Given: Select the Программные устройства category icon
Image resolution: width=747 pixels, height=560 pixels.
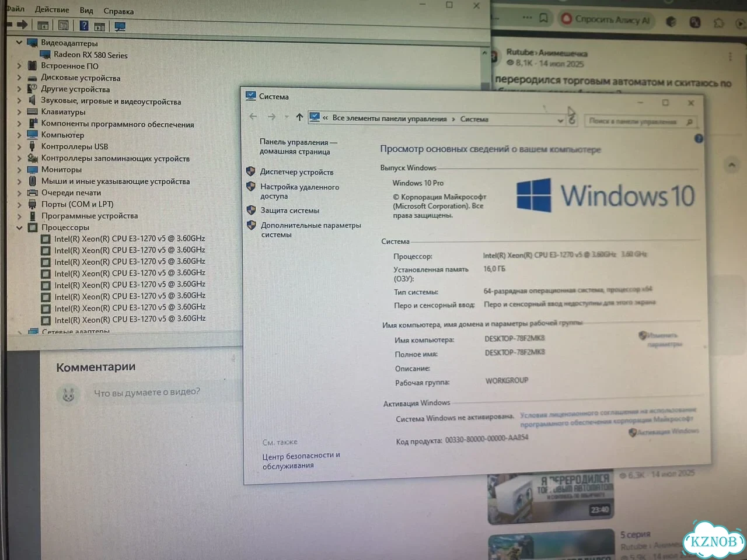Looking at the screenshot, I should coord(33,215).
